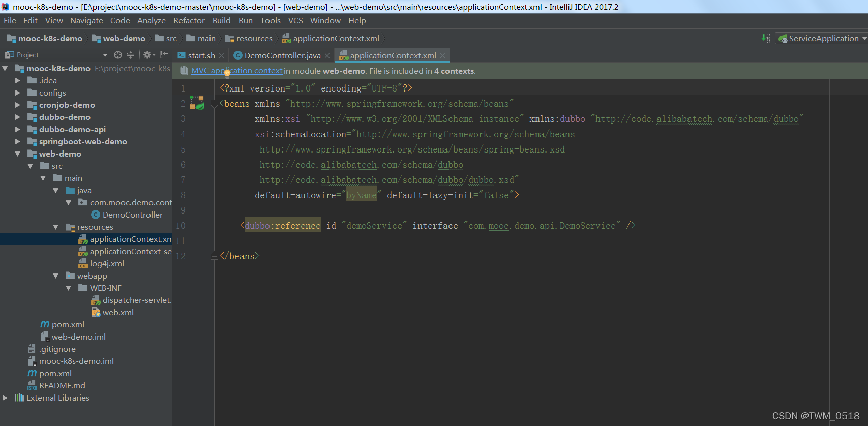
Task: Open the VCS menu
Action: pos(295,21)
